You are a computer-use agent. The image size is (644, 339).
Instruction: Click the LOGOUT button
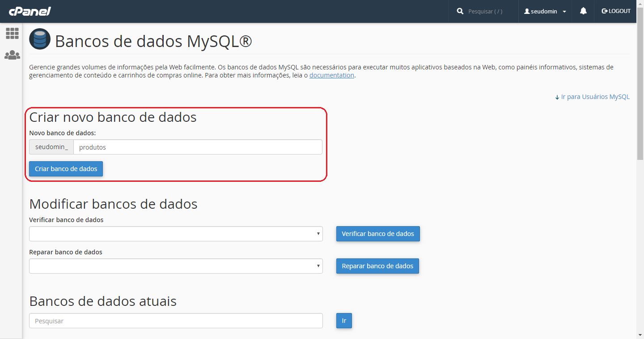coord(616,11)
